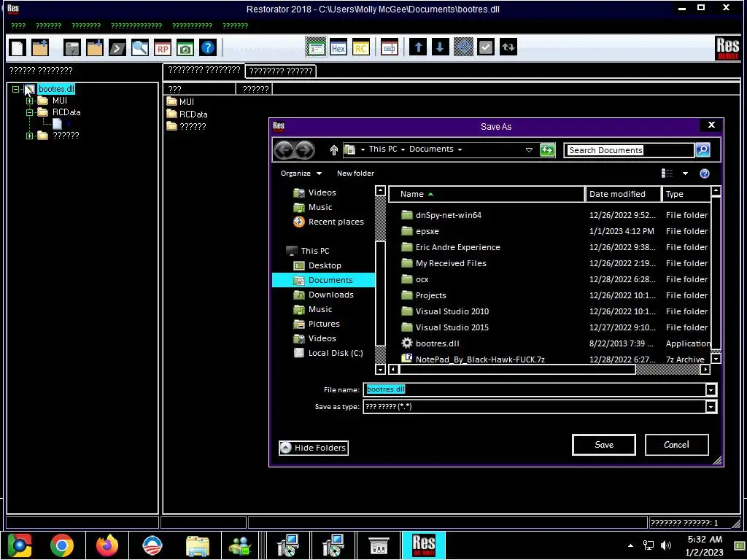Open the first menu in the menu bar
The height and width of the screenshot is (560, 747).
[18, 26]
